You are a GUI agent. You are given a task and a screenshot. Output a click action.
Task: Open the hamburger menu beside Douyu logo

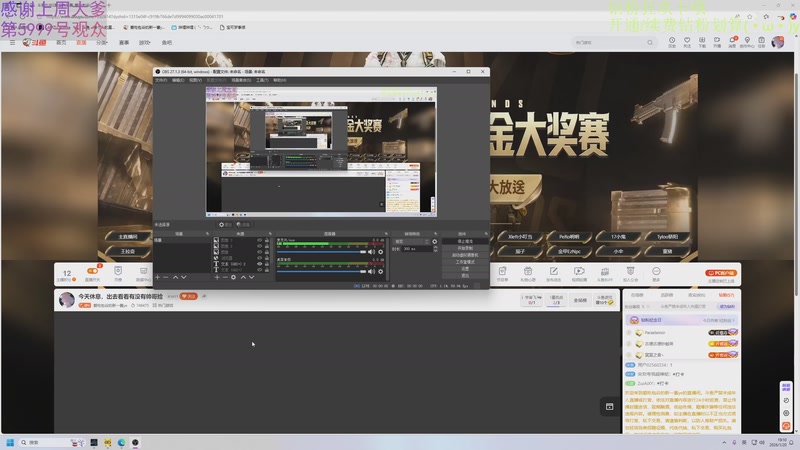[12, 43]
